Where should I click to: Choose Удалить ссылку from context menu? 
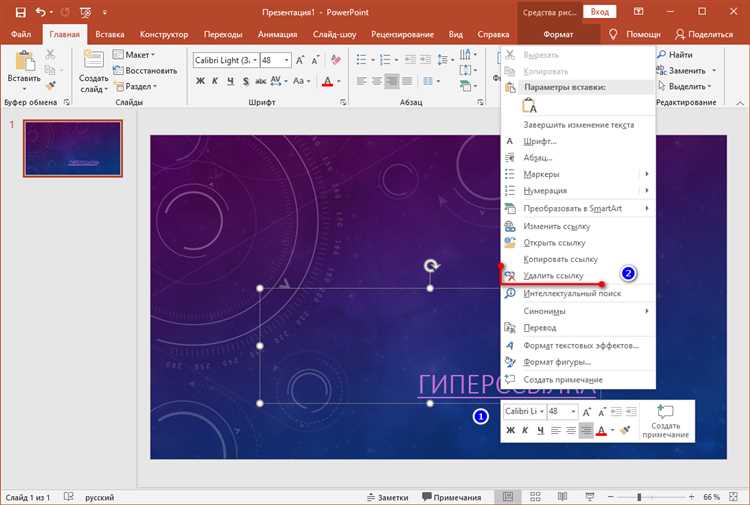pos(553,275)
